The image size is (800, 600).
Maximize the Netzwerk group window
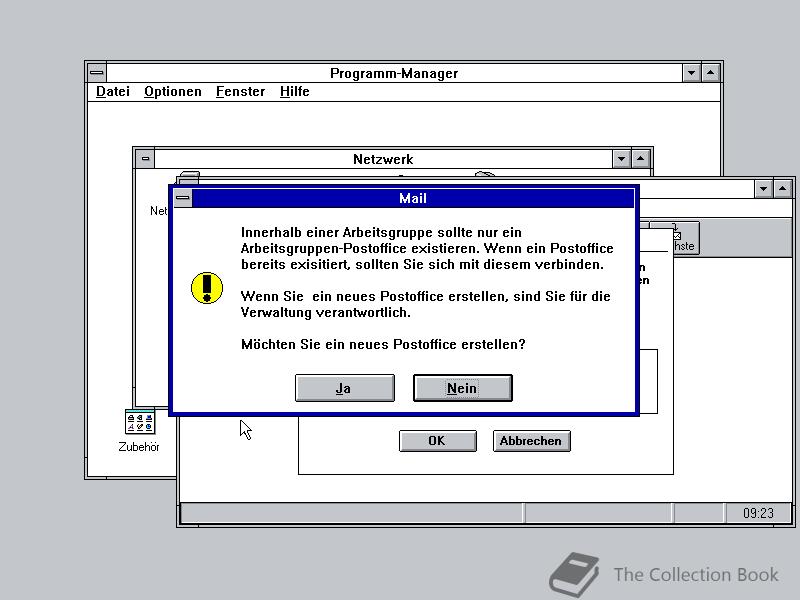click(x=640, y=159)
